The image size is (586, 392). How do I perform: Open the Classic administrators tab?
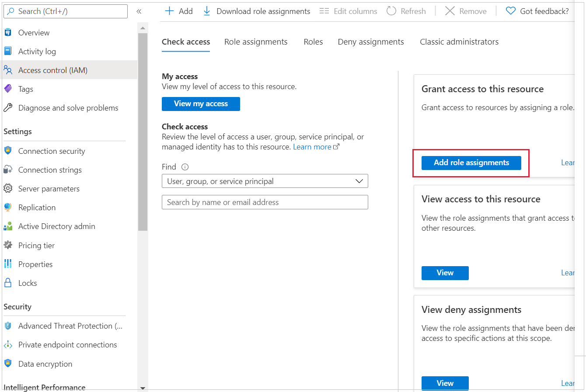(x=459, y=42)
